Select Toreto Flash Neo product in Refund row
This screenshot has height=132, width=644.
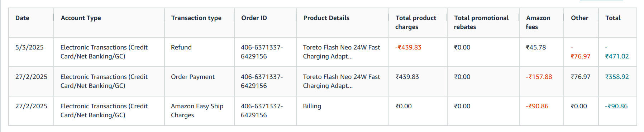pyautogui.click(x=341, y=52)
